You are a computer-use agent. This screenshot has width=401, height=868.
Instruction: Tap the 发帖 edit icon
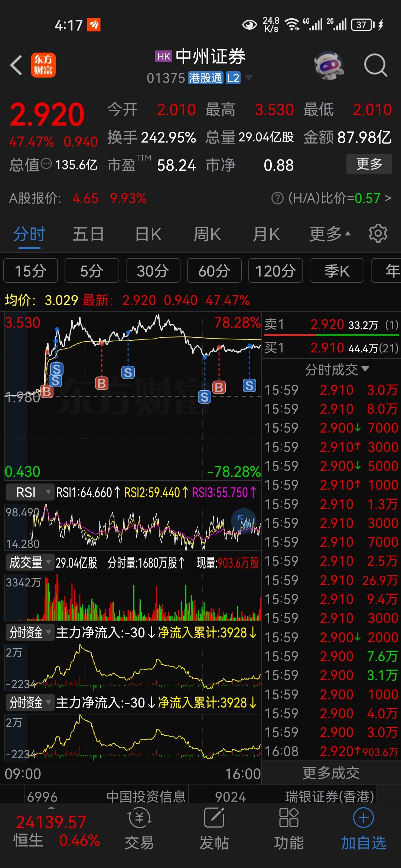(214, 818)
